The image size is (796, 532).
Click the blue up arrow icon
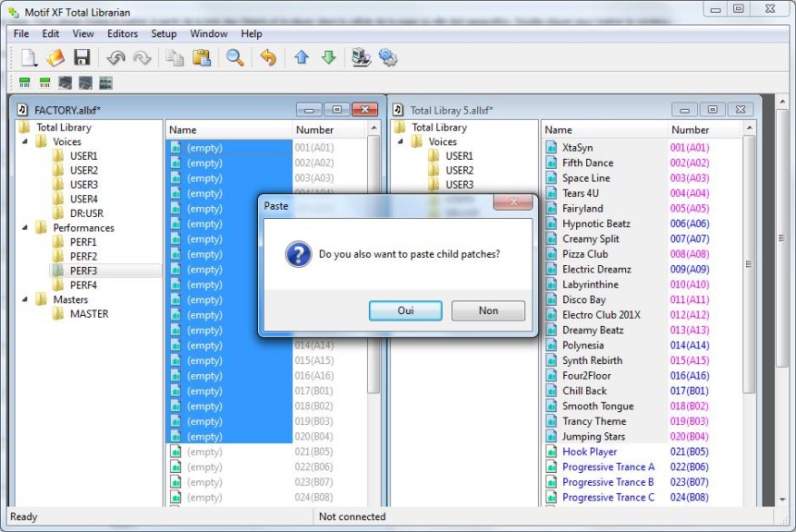pos(302,57)
